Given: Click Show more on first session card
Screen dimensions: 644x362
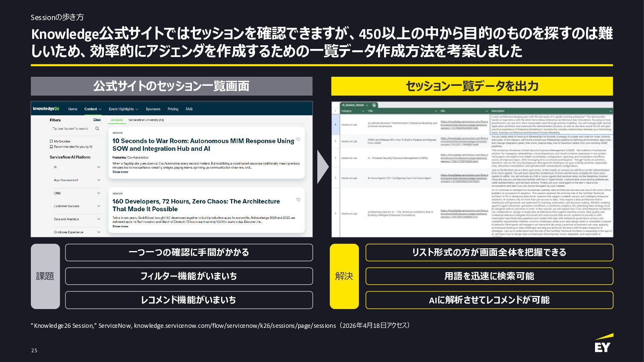Looking at the screenshot, I should pyautogui.click(x=120, y=172).
